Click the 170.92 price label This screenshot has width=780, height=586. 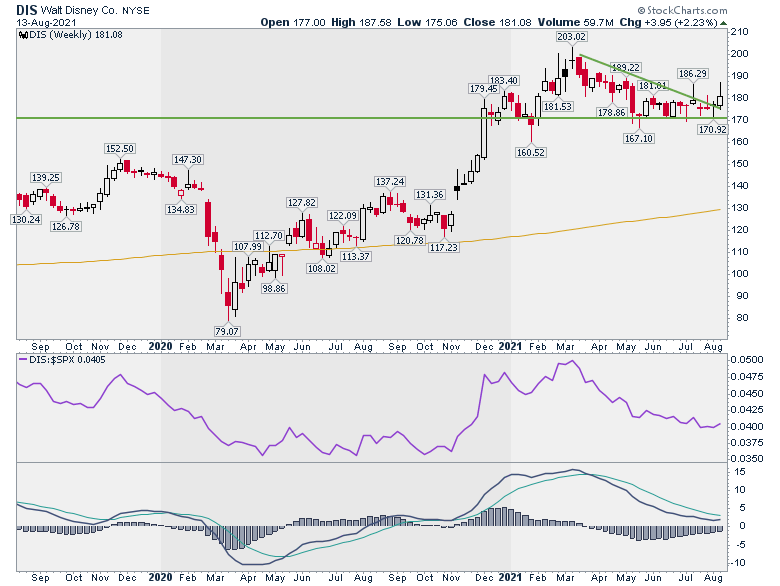pos(712,130)
